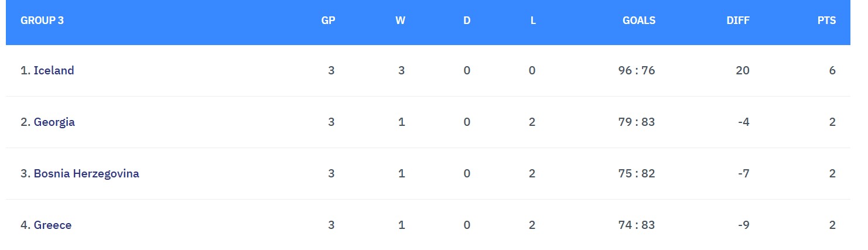
Task: Click the Iceland team link
Action: (x=53, y=71)
